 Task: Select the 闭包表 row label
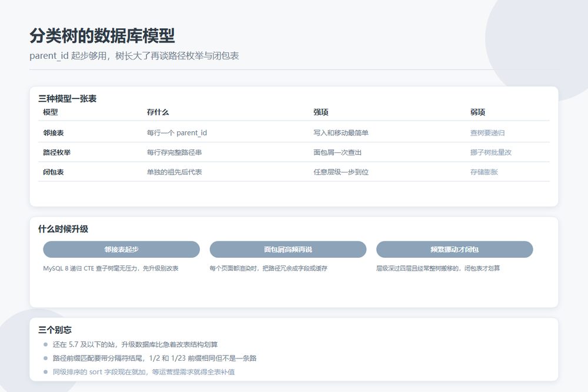(x=54, y=172)
